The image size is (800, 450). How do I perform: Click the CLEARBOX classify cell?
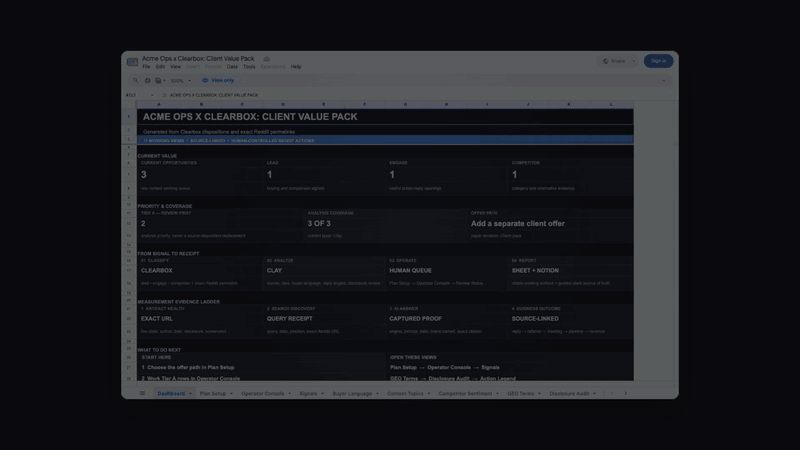(x=200, y=270)
